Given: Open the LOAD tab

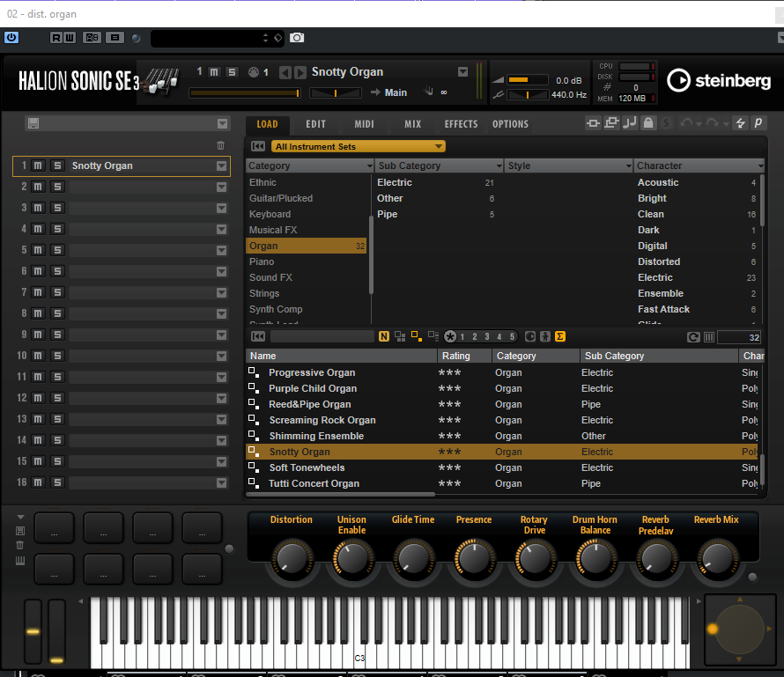Looking at the screenshot, I should [x=267, y=124].
